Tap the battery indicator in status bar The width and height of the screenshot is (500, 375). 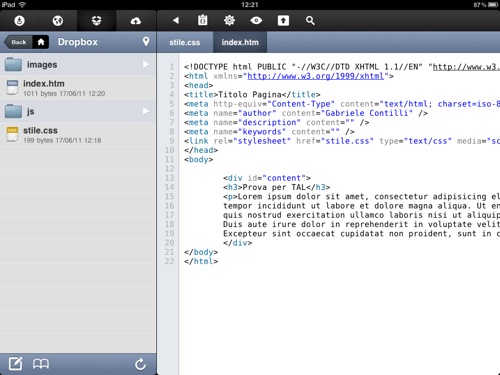493,5
